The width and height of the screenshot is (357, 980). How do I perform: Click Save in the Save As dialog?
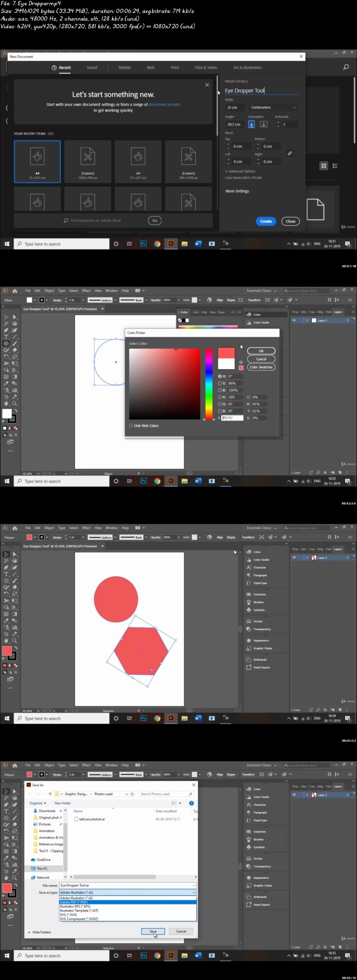[x=153, y=931]
